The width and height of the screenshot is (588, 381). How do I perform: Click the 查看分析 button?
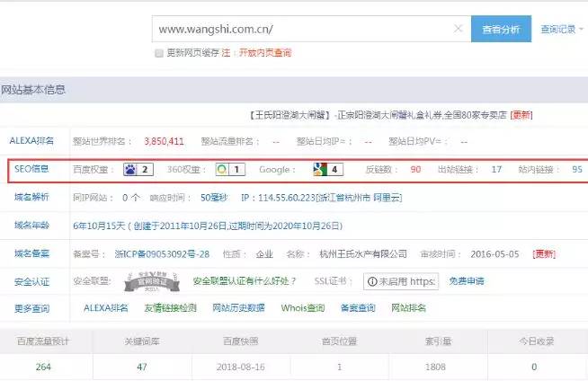click(501, 29)
